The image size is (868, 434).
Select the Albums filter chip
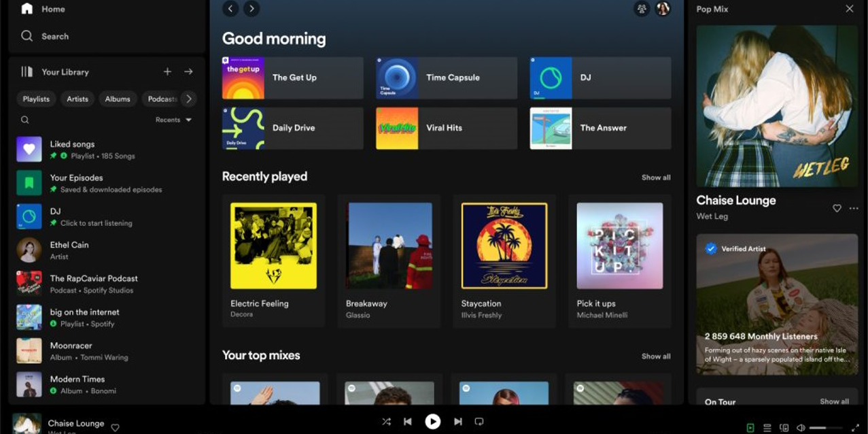117,99
